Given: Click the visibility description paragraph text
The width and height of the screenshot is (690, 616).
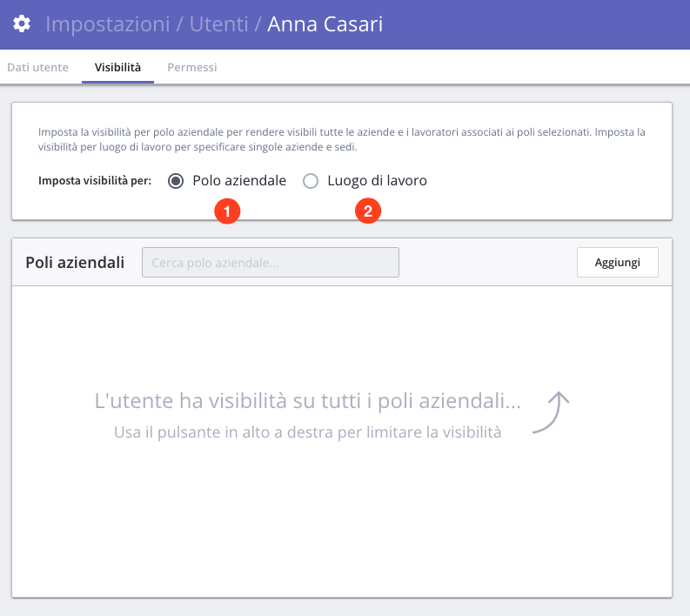Looking at the screenshot, I should [x=341, y=139].
